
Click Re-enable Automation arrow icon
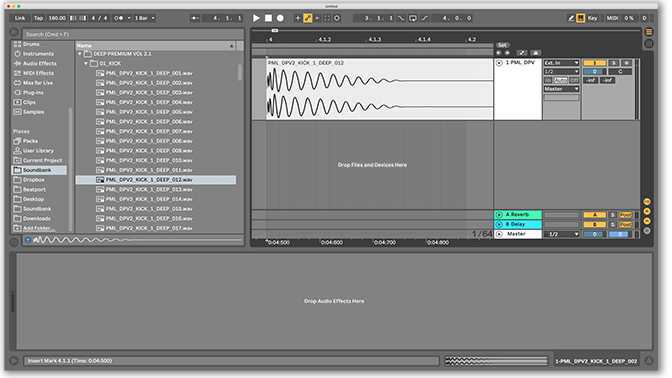pyautogui.click(x=318, y=18)
